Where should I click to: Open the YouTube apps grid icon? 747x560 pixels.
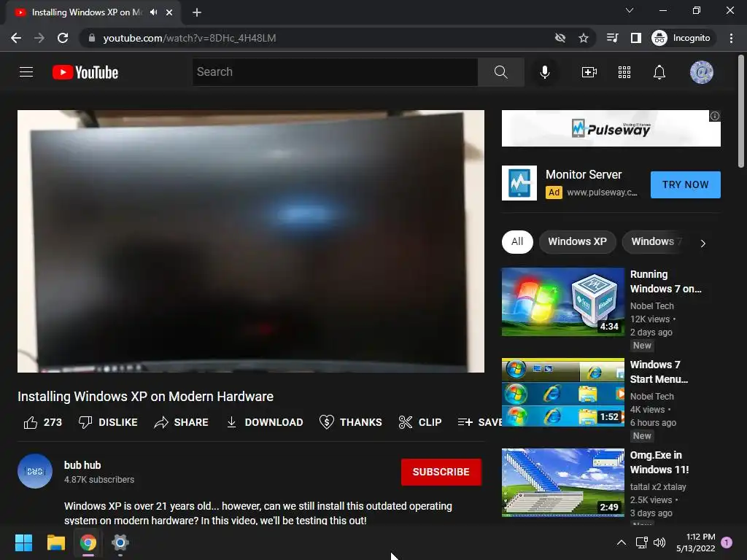coord(624,72)
